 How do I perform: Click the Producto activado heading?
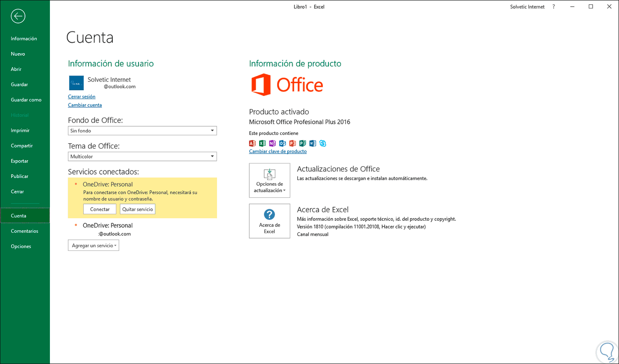[x=279, y=112]
